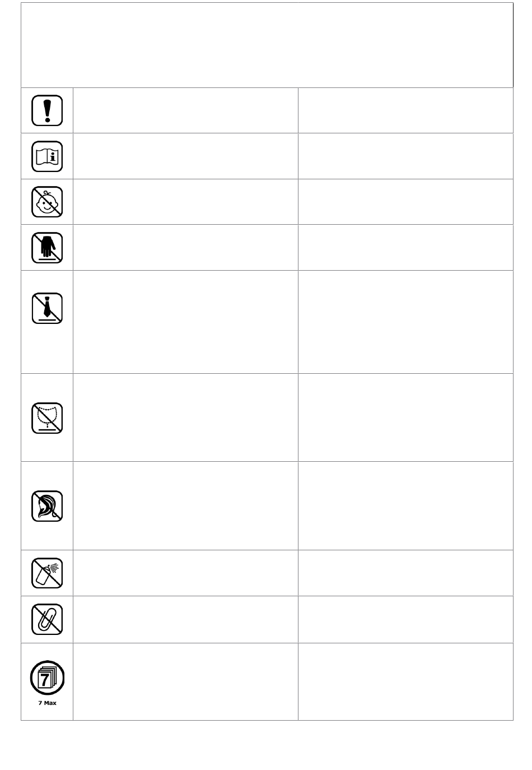
Task: Click the rightmost cell in the book icon row
Action: [x=405, y=156]
